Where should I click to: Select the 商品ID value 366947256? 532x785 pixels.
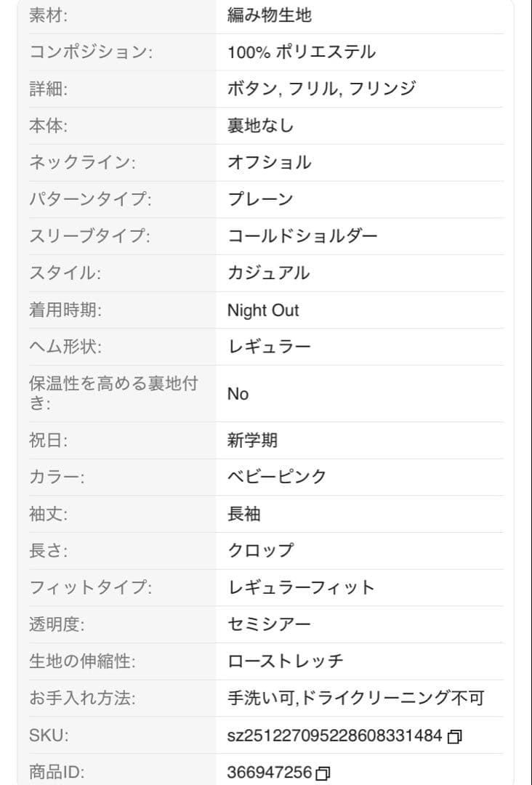(270, 772)
